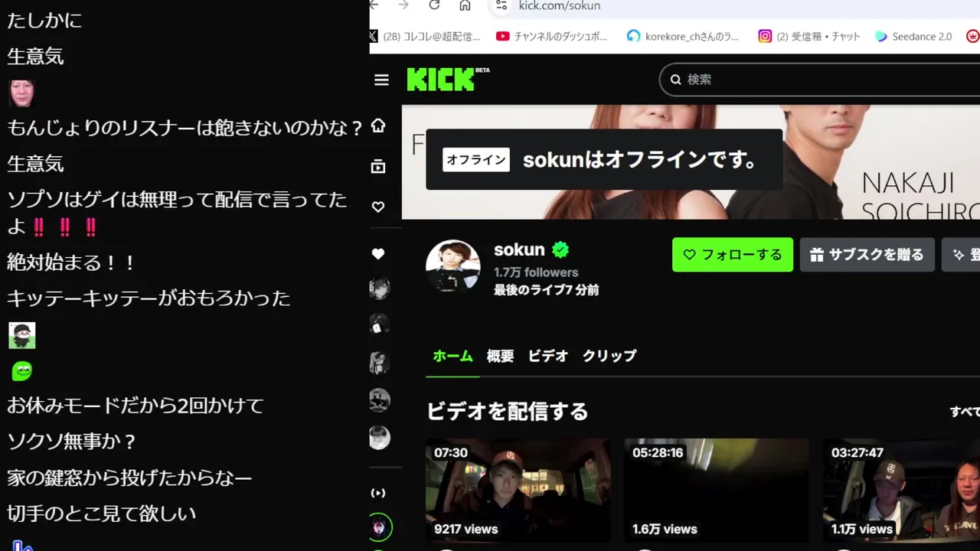Open the outlined heart following icon
980x551 pixels.
(x=378, y=207)
